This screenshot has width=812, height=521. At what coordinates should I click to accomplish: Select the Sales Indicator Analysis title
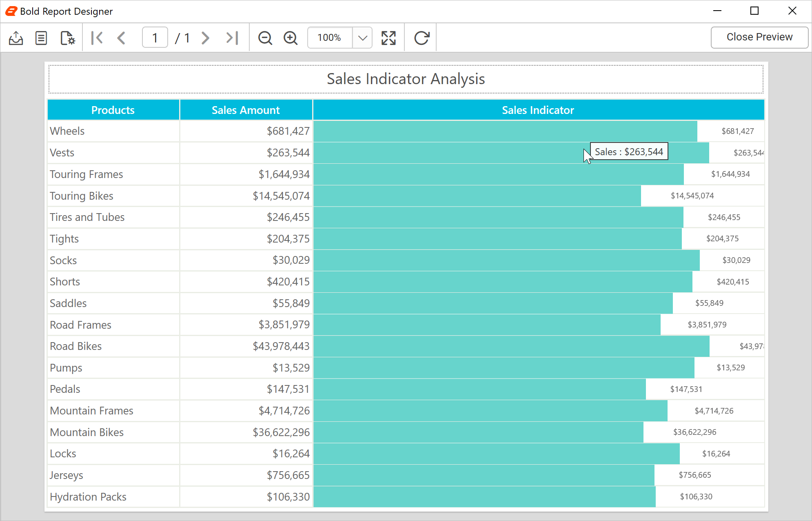406,79
